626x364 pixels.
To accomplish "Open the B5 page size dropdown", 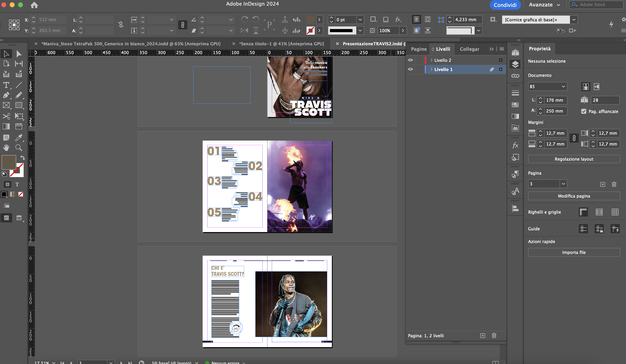I will (x=548, y=87).
